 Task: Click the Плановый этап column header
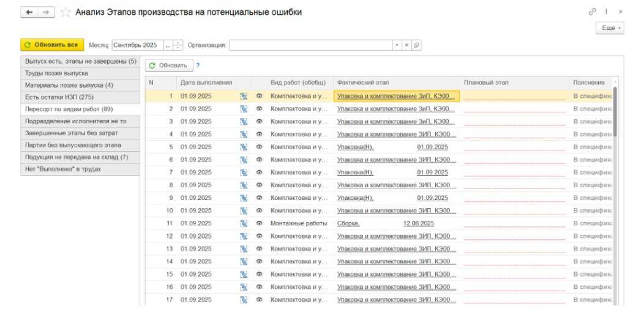515,83
